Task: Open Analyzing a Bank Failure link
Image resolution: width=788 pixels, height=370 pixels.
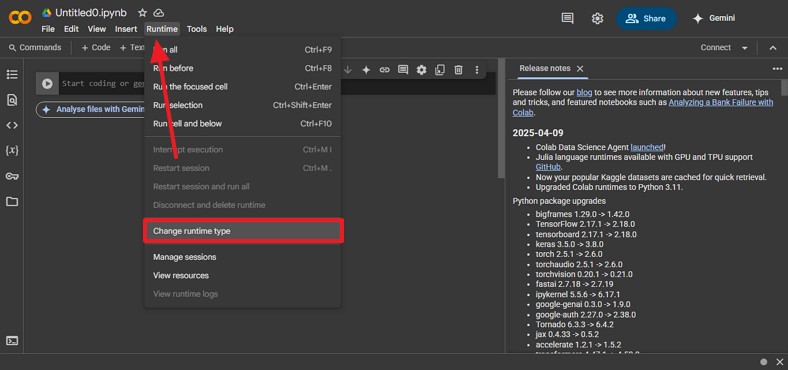Action: pyautogui.click(x=721, y=103)
